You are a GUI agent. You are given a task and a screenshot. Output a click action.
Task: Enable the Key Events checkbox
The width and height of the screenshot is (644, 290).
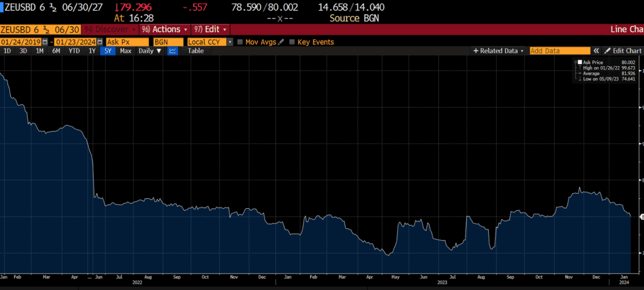pyautogui.click(x=292, y=42)
